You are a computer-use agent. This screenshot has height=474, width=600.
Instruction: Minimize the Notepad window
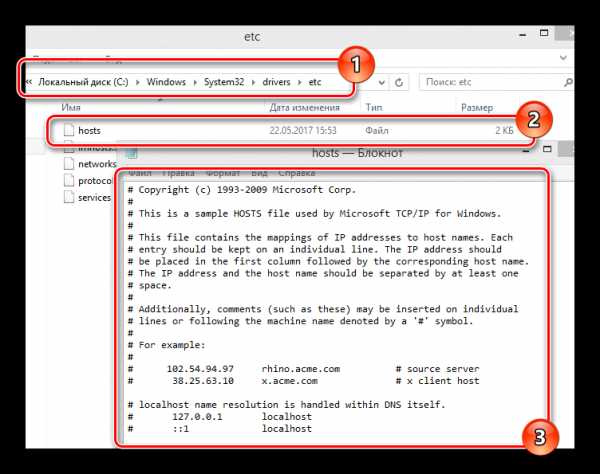pos(526,150)
